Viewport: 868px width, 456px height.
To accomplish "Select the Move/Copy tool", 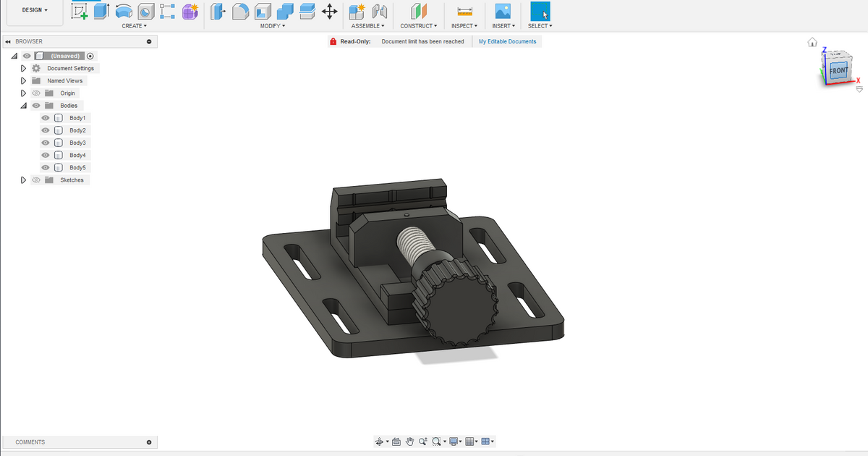I will [328, 11].
